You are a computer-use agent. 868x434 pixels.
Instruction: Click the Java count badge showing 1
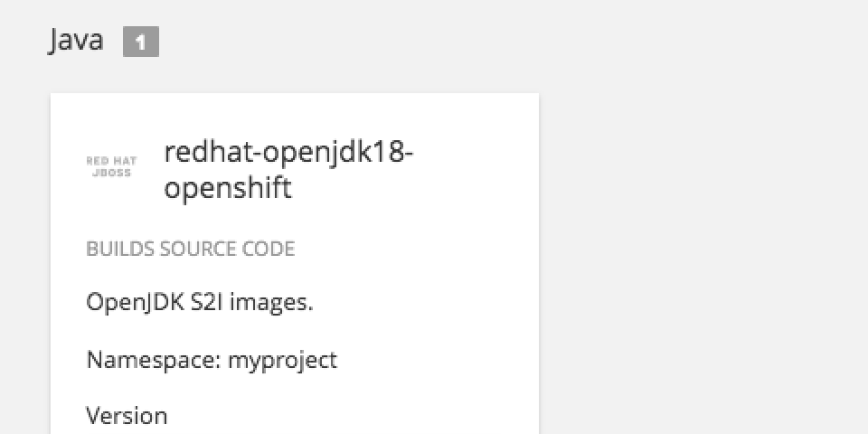140,42
